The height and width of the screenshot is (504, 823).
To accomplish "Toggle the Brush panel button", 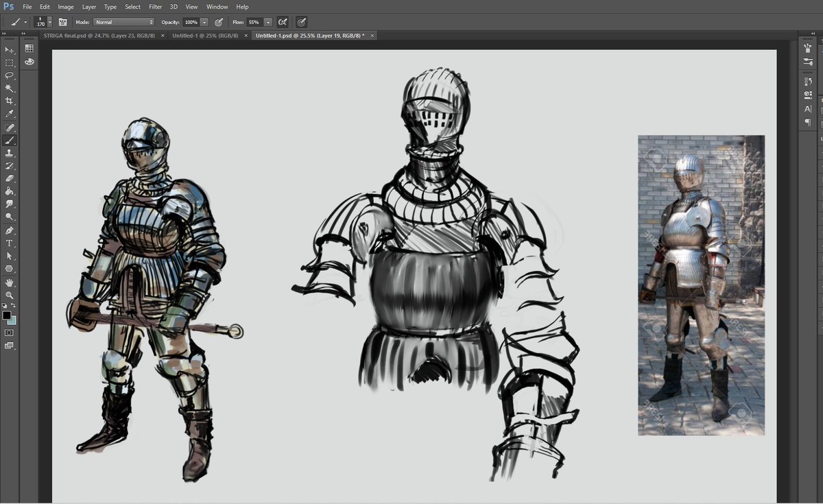I will pyautogui.click(x=62, y=22).
